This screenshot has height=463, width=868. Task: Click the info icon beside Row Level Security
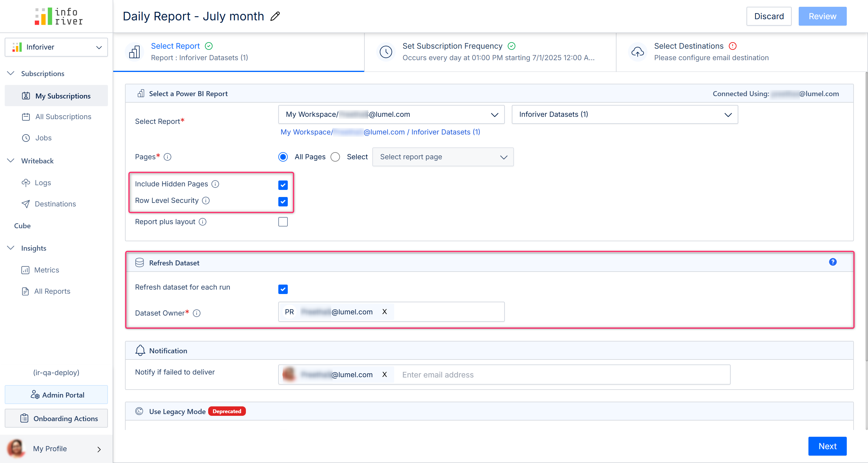click(x=206, y=201)
